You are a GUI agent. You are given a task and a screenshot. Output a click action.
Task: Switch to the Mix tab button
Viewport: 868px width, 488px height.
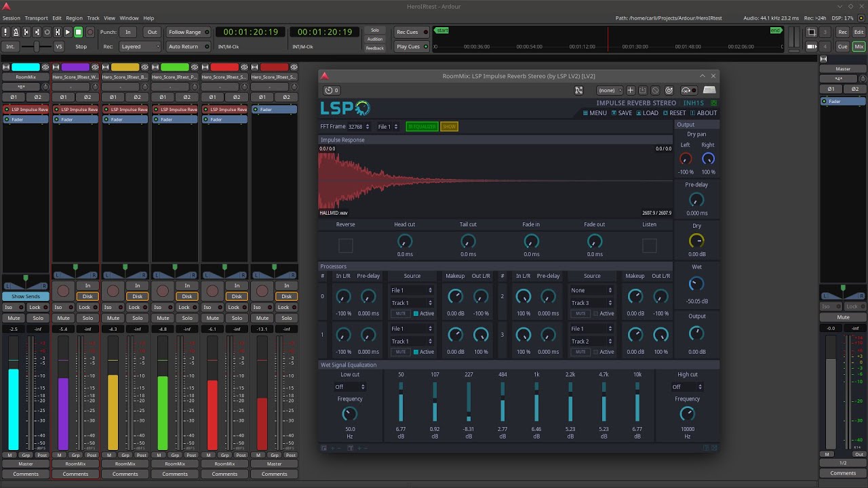pyautogui.click(x=859, y=47)
